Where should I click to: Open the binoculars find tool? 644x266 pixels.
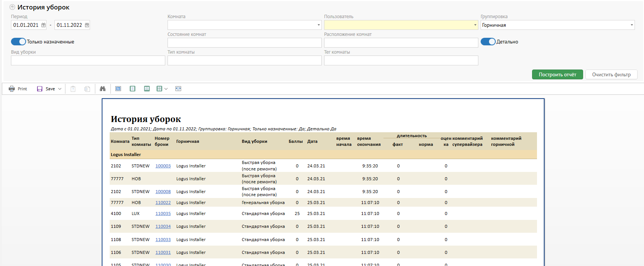click(102, 89)
